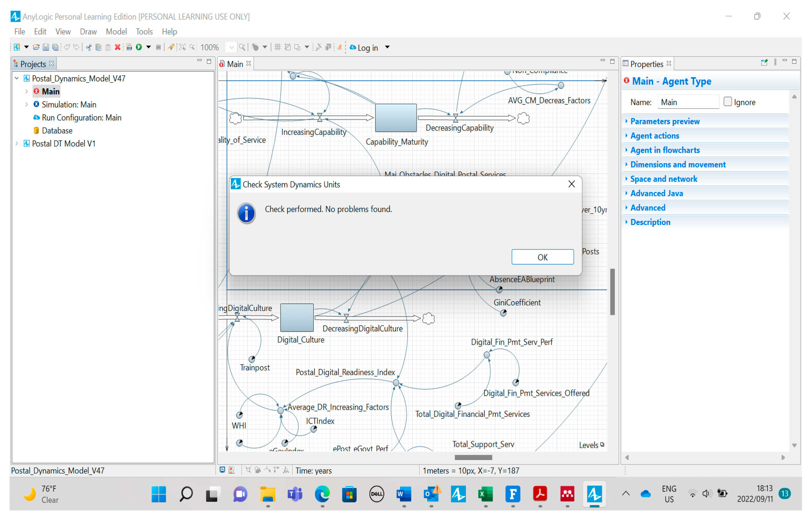The height and width of the screenshot is (518, 812).
Task: Open the Model menu
Action: point(116,32)
